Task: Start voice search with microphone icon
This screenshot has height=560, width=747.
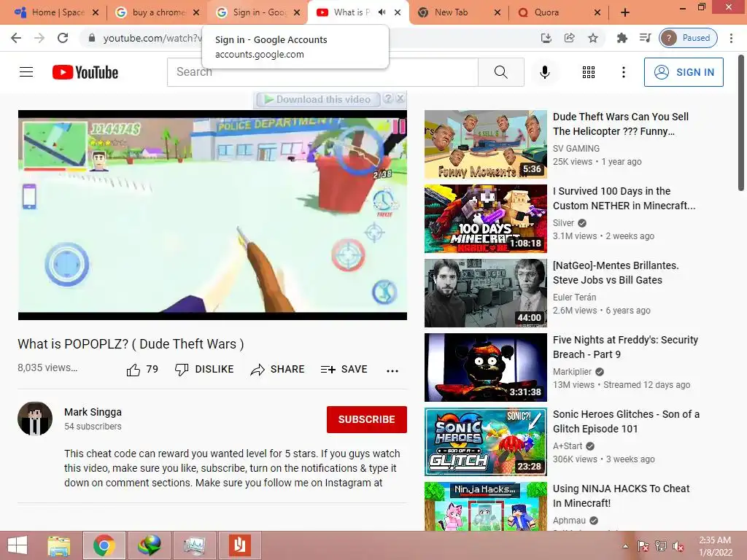Action: (544, 72)
